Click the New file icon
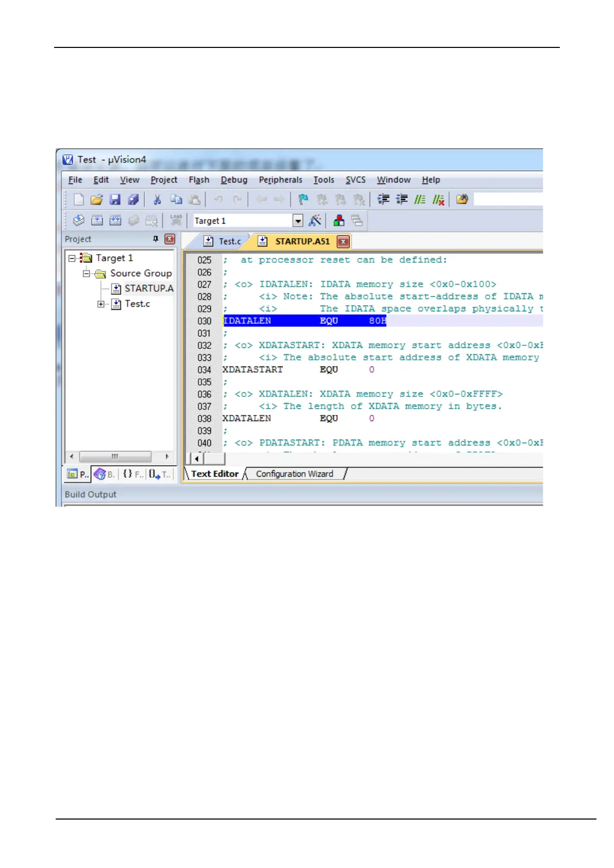This screenshot has width=614, height=868. pos(78,199)
